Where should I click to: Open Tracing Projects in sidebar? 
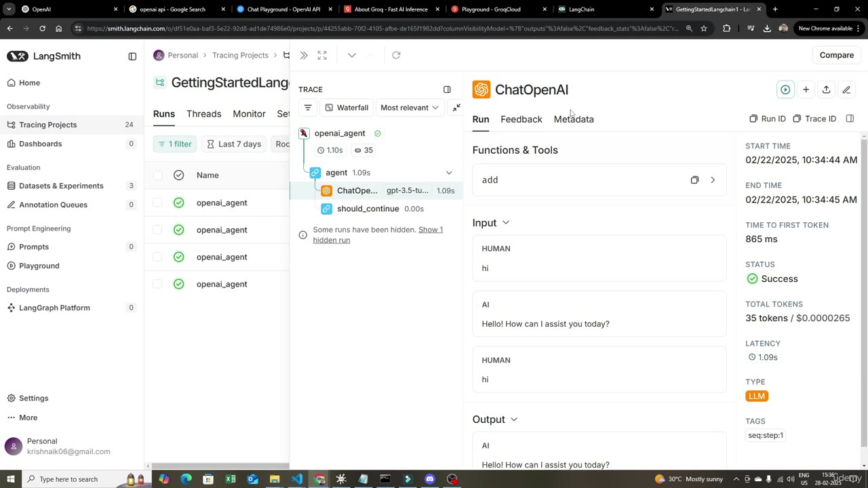72,125
